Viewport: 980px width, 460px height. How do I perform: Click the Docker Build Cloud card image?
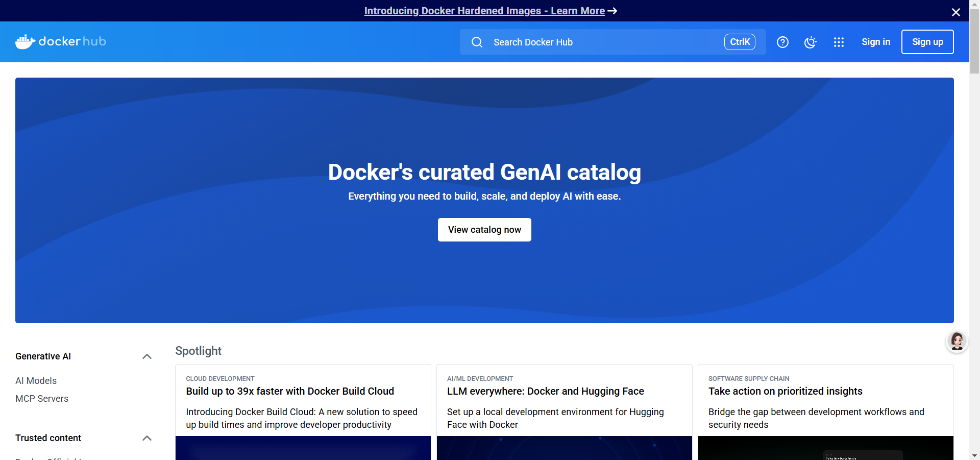coord(303,448)
